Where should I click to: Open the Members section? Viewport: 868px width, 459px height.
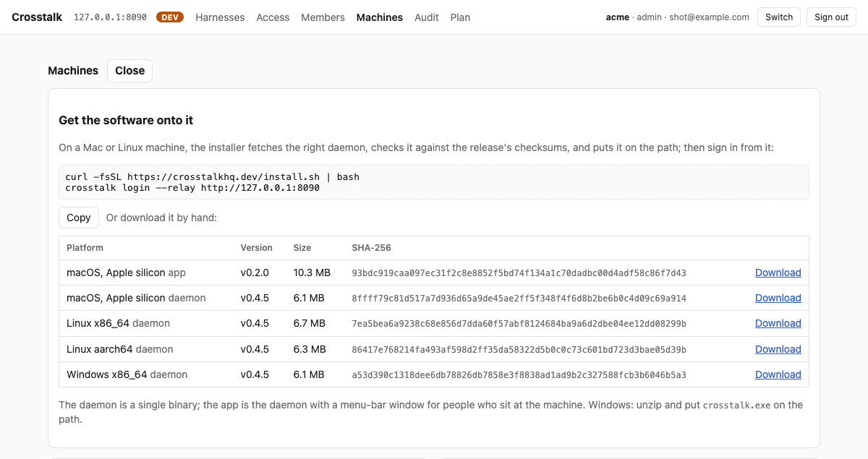coord(323,17)
